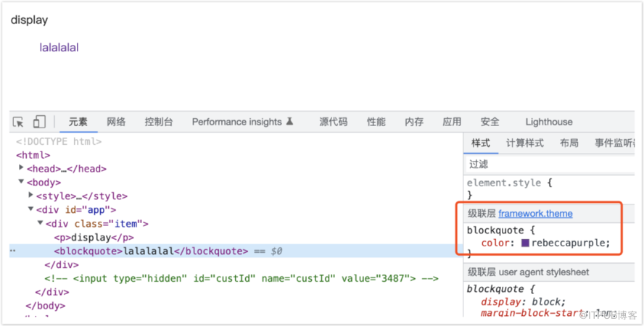Click the display: block declaration
This screenshot has width=644, height=326.
(523, 302)
